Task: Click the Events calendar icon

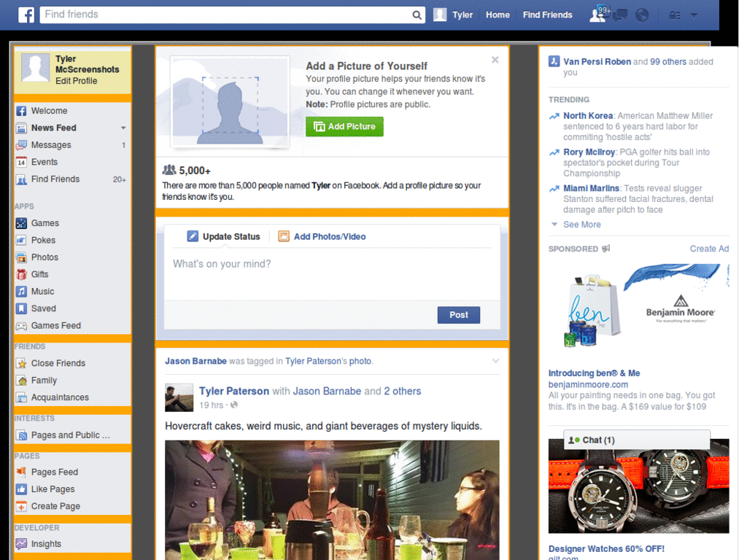Action: tap(21, 163)
